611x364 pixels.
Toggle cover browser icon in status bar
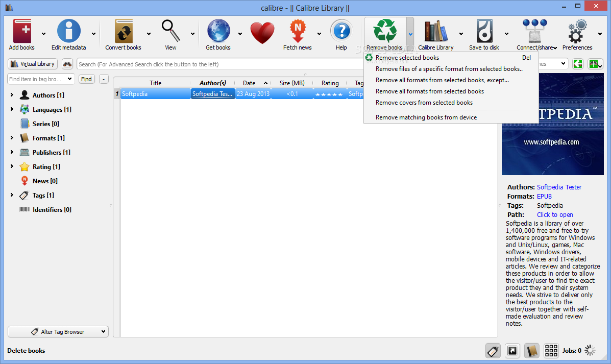pos(512,351)
